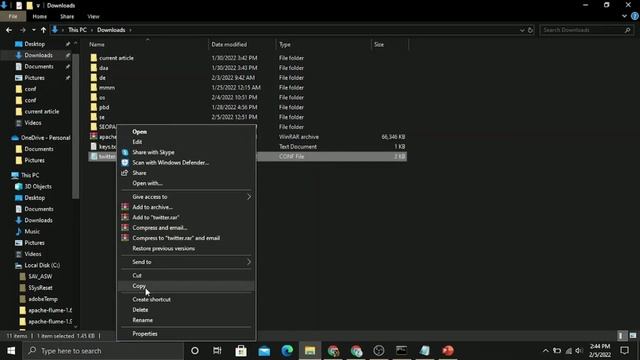640x360 pixels.
Task: Expand Send to submenu
Action: 186,262
